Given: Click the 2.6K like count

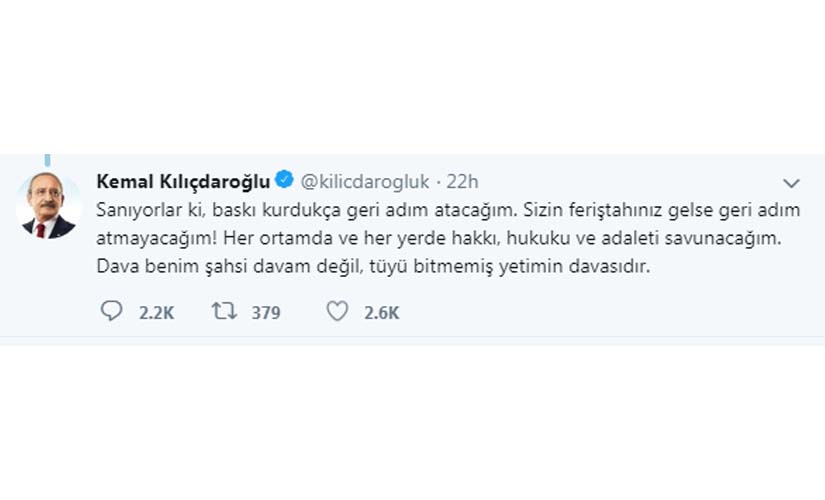Looking at the screenshot, I should click(x=382, y=313).
